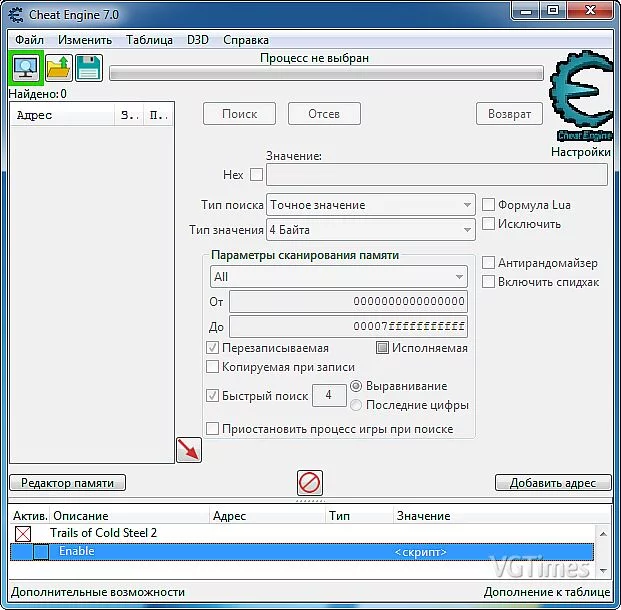This screenshot has height=610, width=621.
Task: Click Описание column header
Action: (130, 516)
